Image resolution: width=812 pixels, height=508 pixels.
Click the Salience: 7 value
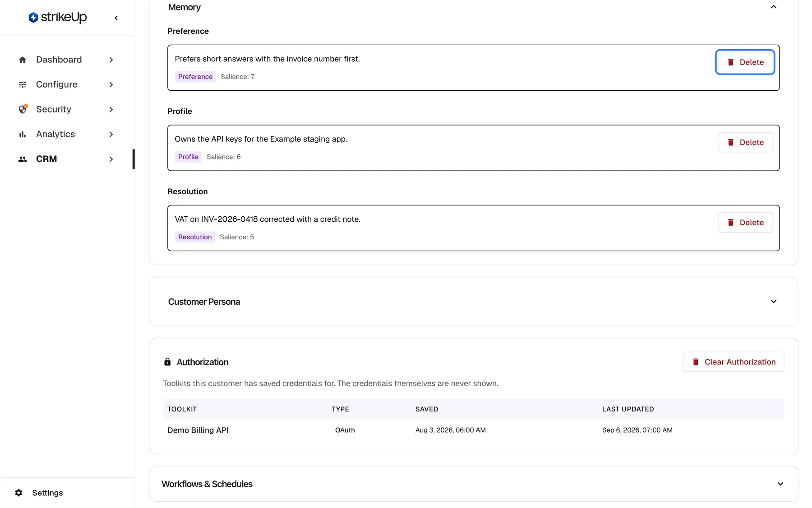[238, 77]
